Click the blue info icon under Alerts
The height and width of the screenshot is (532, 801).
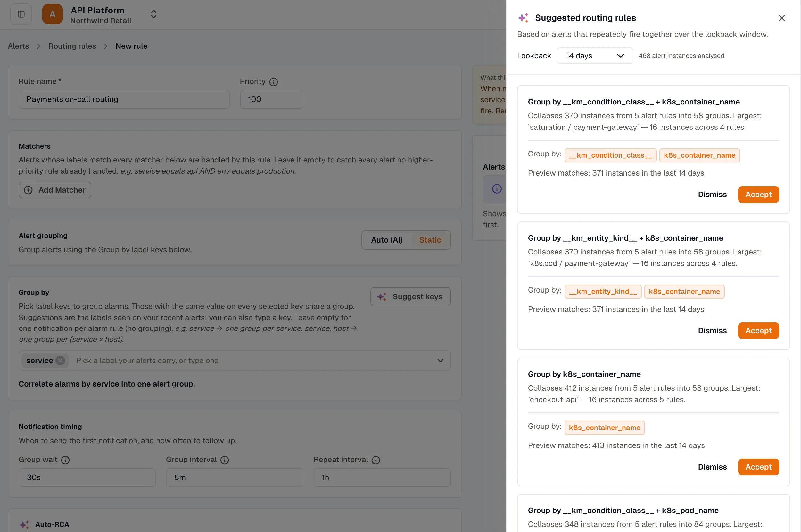497,189
